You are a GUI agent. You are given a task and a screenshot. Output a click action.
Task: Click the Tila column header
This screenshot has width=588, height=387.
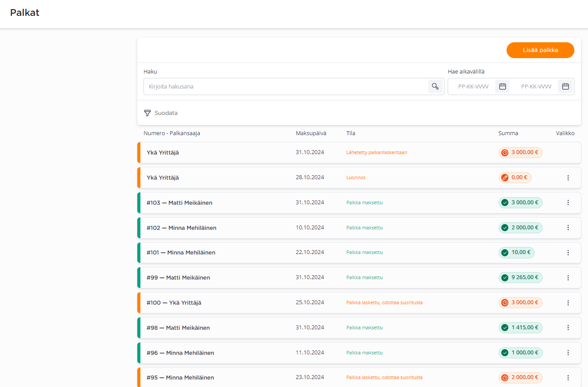[351, 133]
